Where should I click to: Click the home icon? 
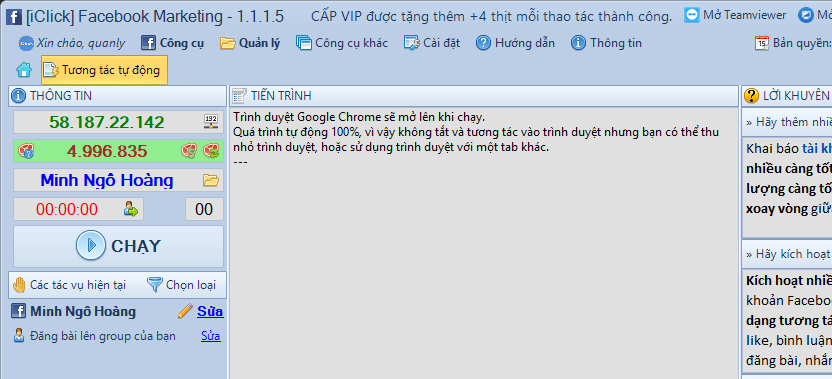(24, 70)
